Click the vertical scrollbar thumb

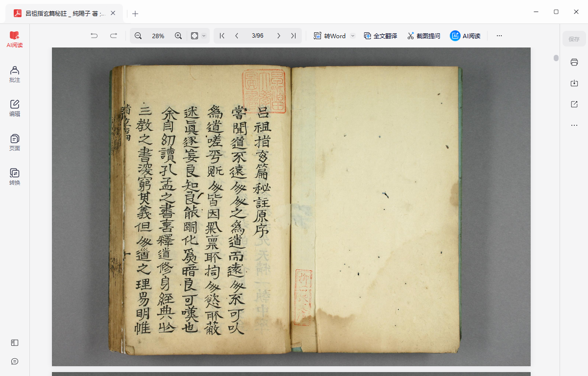[x=556, y=58]
